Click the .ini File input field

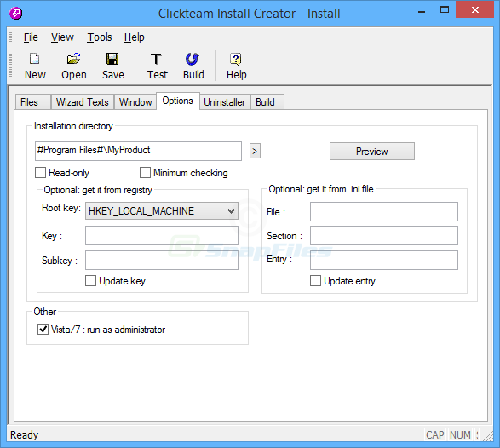click(384, 211)
